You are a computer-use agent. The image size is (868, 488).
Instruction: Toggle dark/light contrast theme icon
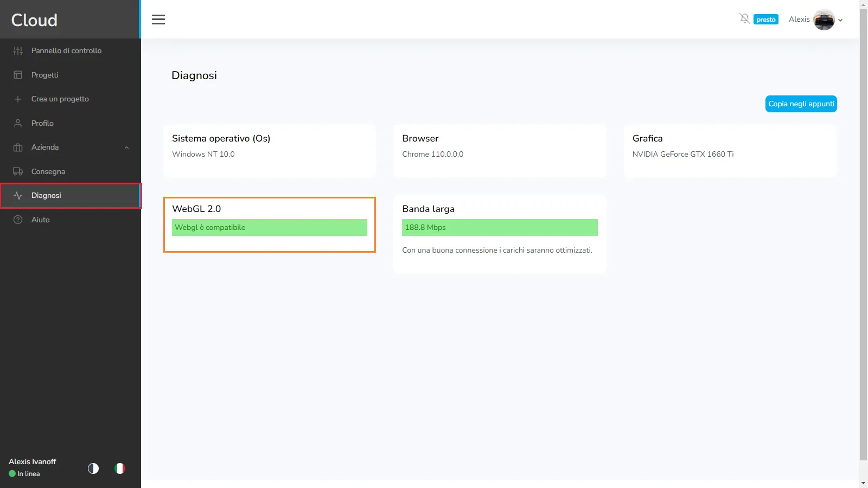(x=93, y=468)
